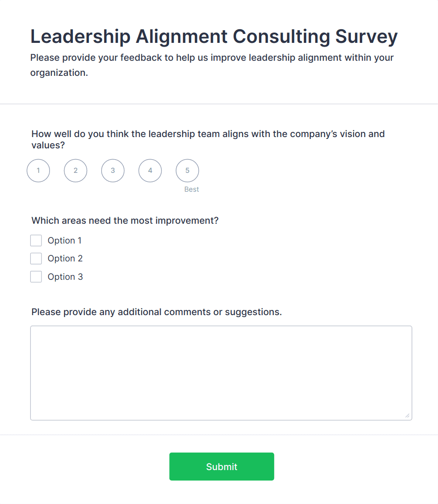Click the resize handle of the comments box

click(407, 415)
